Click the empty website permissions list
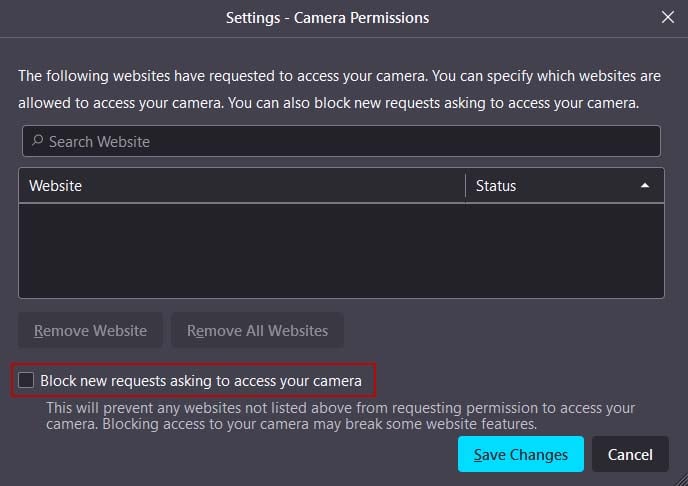The width and height of the screenshot is (688, 486). click(x=240, y=250)
